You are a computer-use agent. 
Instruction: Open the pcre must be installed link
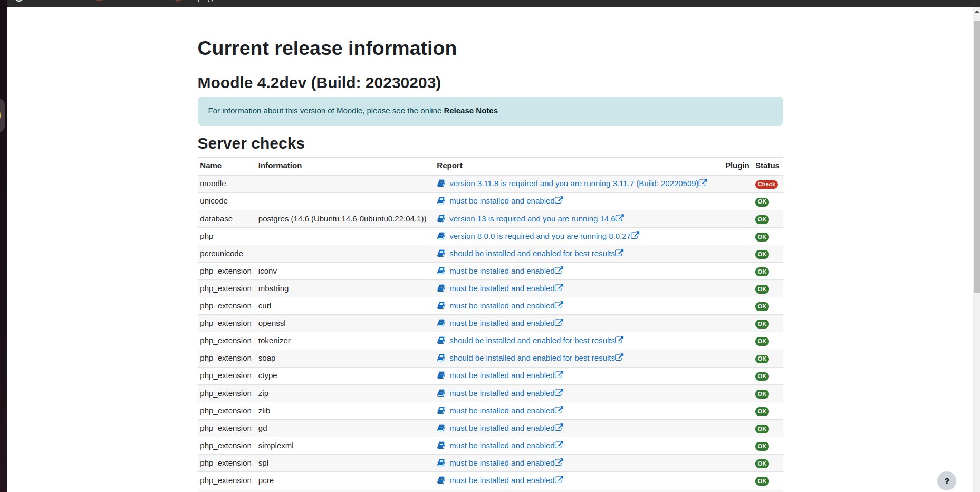pos(502,480)
